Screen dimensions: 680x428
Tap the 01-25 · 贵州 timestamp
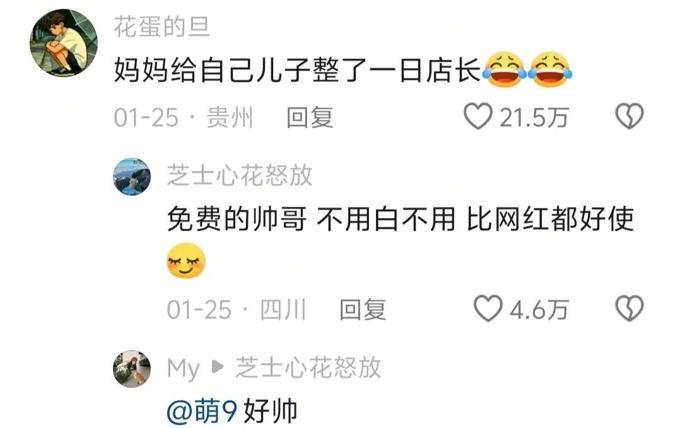coord(183,118)
